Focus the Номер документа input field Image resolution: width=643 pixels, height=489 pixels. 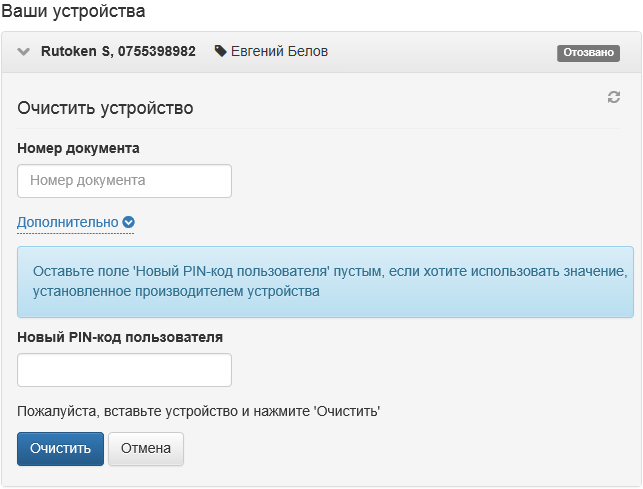click(x=124, y=181)
